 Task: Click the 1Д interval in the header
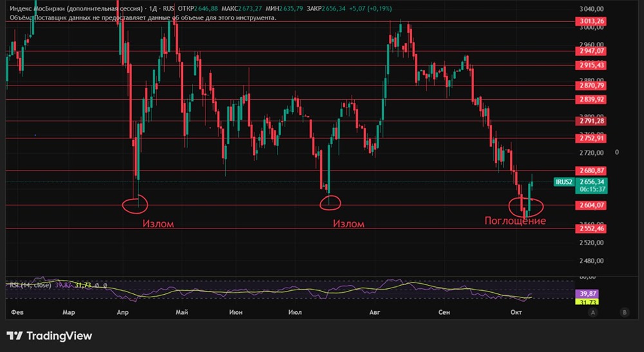click(x=153, y=8)
